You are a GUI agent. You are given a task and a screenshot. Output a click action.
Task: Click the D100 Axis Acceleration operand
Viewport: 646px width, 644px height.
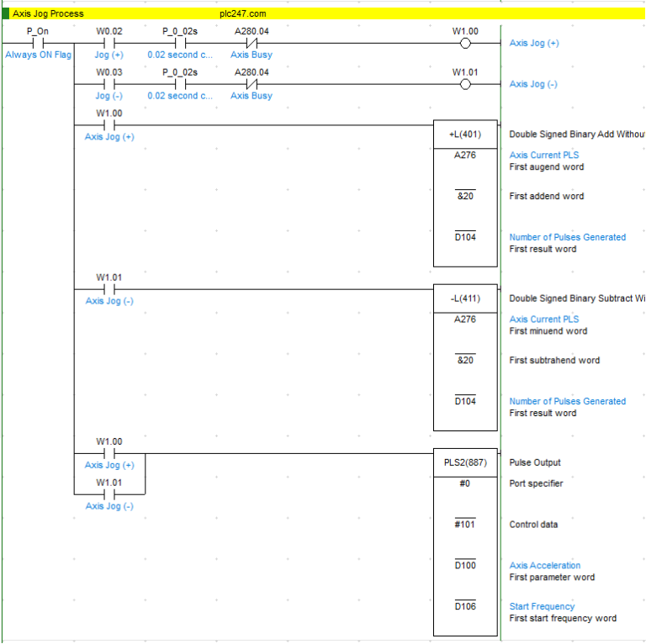(x=465, y=566)
